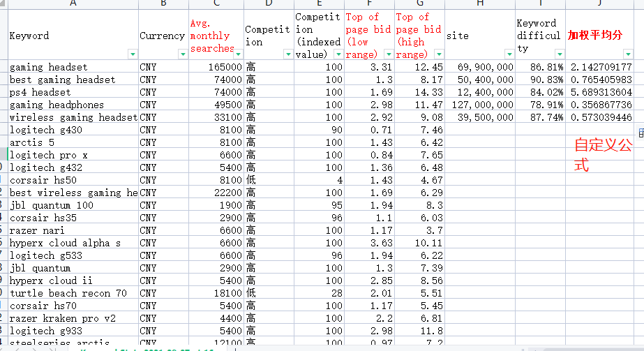Viewport: 644px width, 351px height.
Task: Select the cell 'hyperx cloud alpha s'
Action: click(73, 243)
